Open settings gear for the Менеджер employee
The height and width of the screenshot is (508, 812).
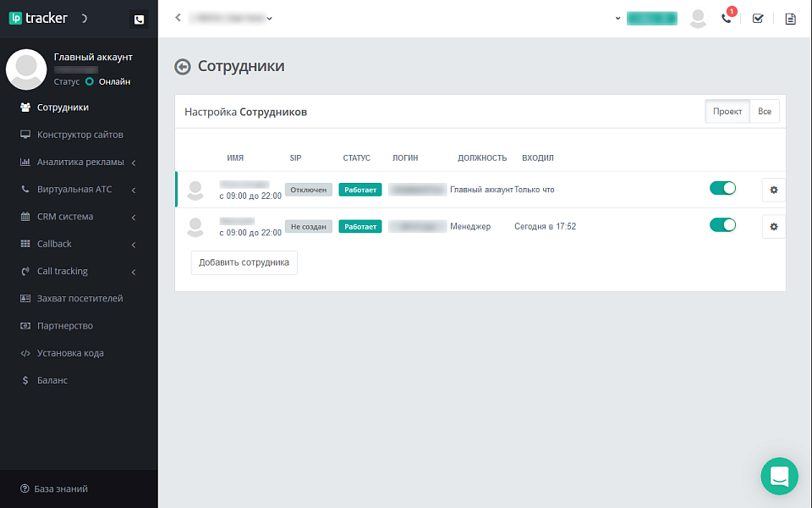(x=772, y=226)
